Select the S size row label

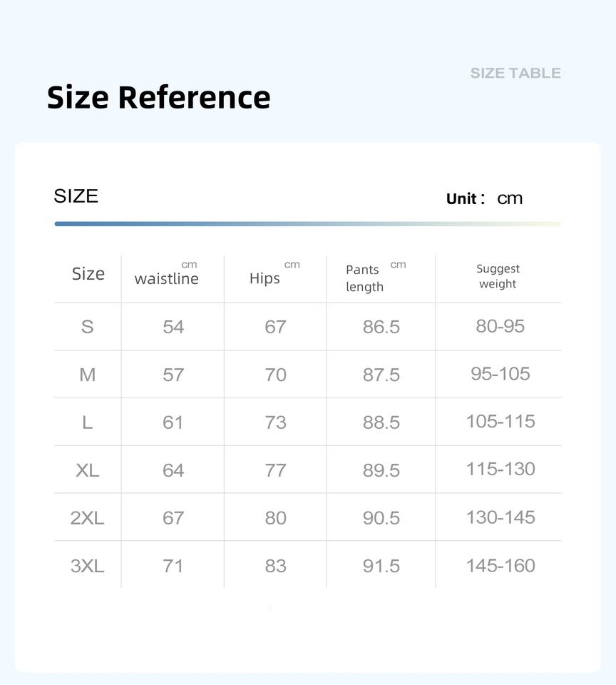87,327
